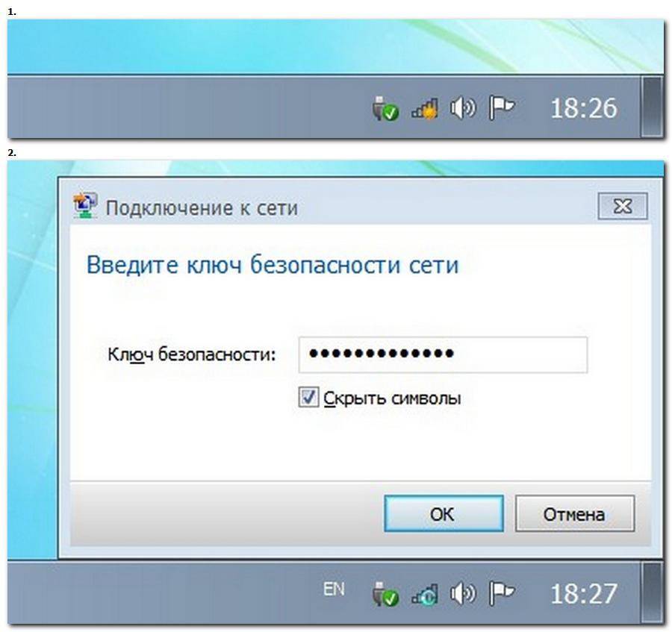The width and height of the screenshot is (672, 632).
Task: Click the Show desktop strip next to 18:27
Action: coord(653,592)
